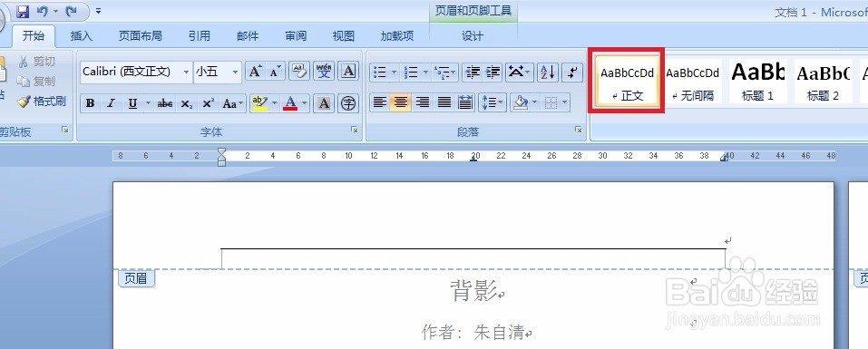The image size is (868, 349).
Task: Click the 复制 copy button
Action: click(x=37, y=82)
